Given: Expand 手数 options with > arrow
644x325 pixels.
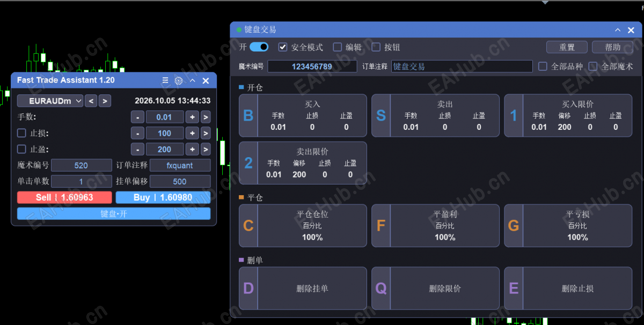Looking at the screenshot, I should (x=206, y=117).
